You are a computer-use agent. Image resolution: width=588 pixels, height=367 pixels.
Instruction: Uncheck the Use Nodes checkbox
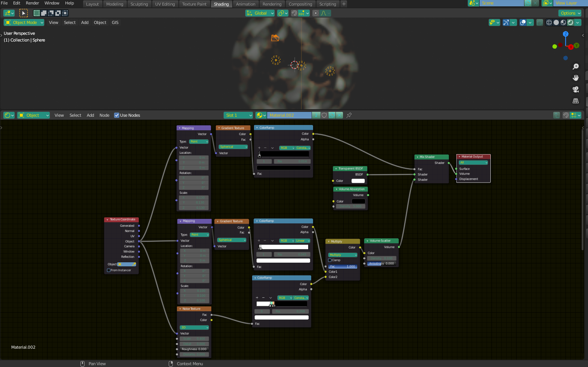(117, 115)
